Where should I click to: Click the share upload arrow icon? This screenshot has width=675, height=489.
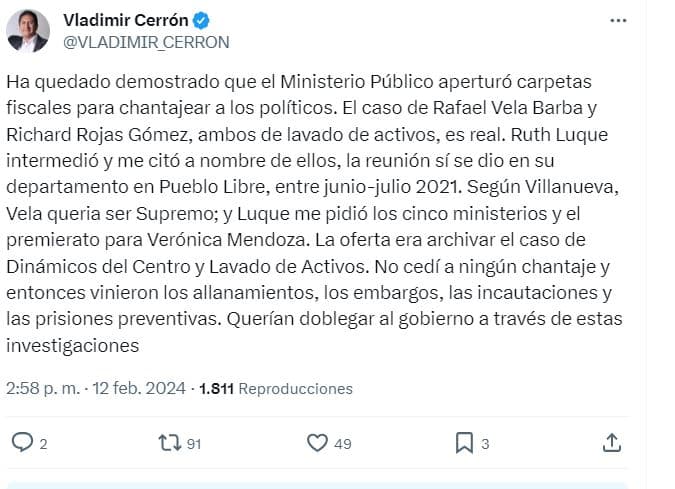[x=612, y=442]
